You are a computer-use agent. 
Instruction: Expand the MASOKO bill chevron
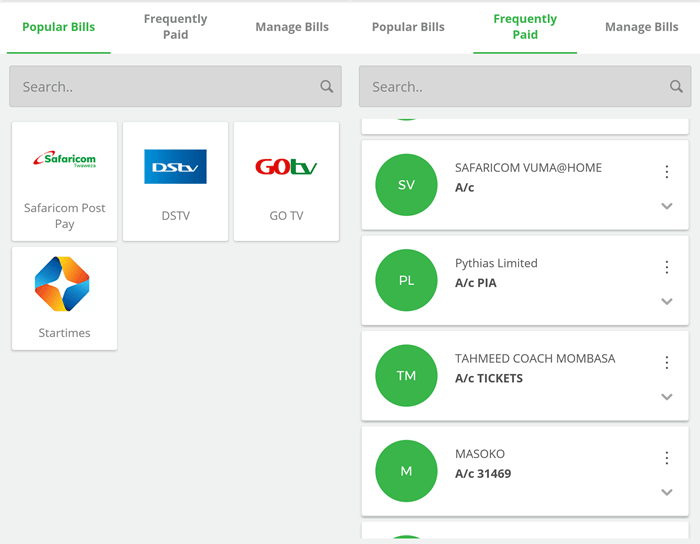point(667,492)
